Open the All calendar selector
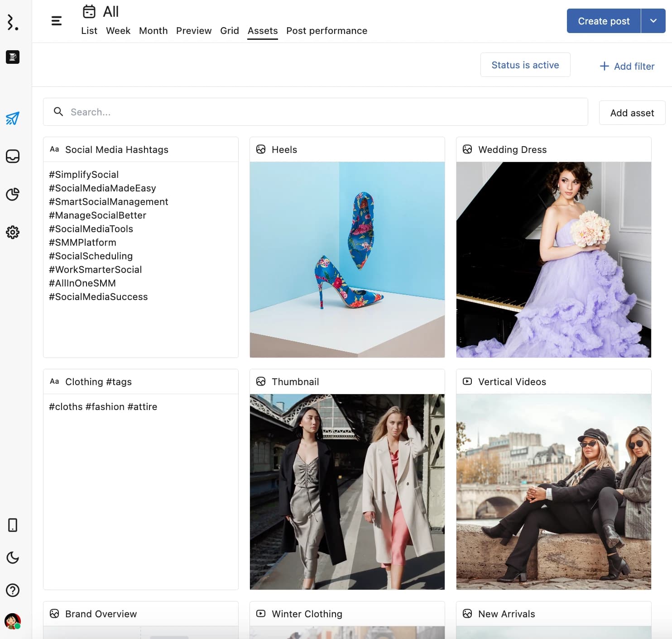672x639 pixels. (101, 12)
